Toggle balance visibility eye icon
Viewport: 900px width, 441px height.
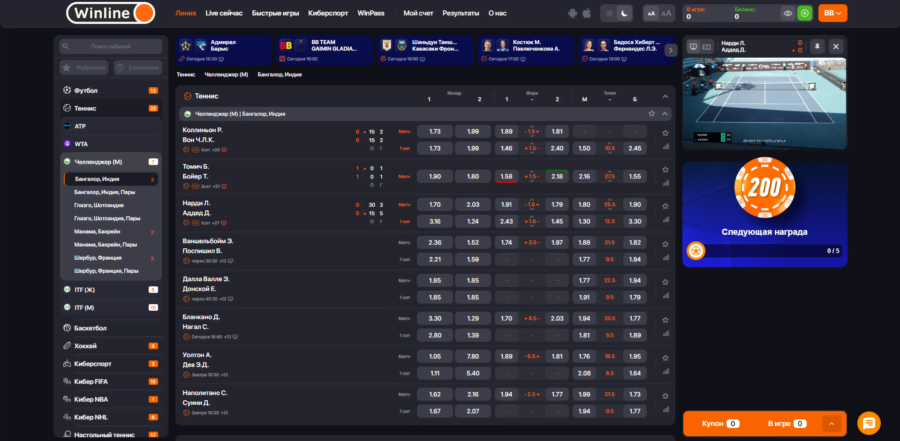click(788, 13)
